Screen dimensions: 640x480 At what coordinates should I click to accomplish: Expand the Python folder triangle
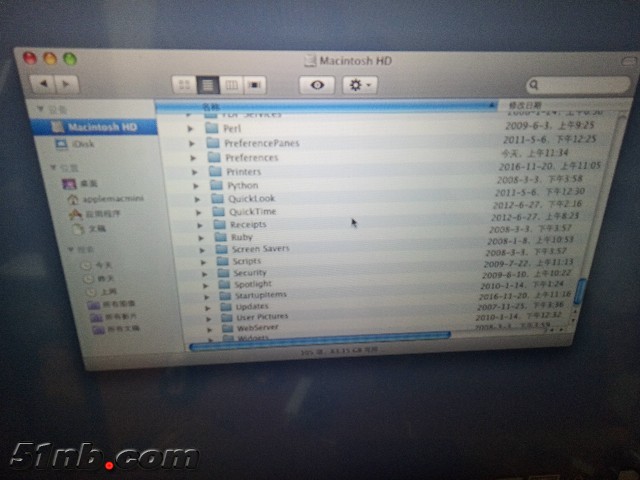(196, 186)
